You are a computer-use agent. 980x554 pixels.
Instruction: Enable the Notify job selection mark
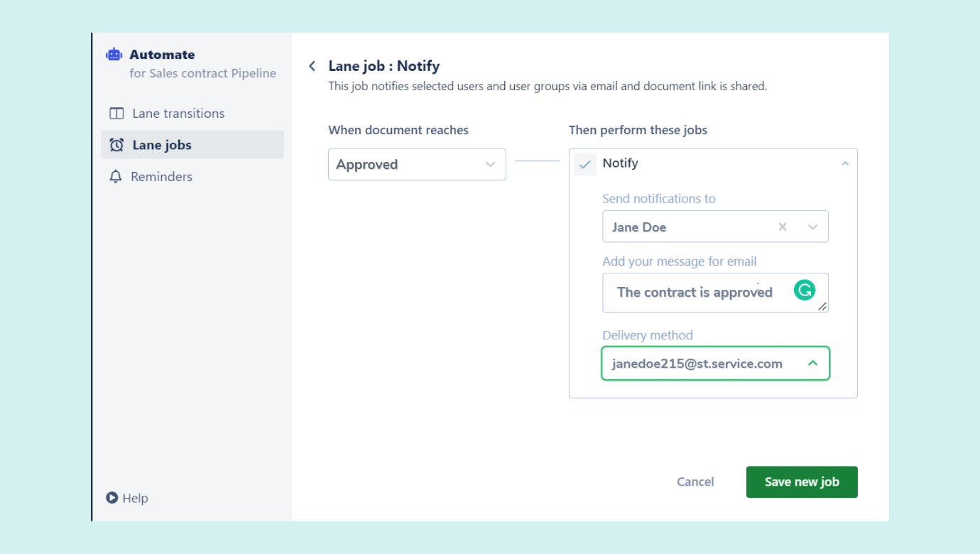click(584, 164)
